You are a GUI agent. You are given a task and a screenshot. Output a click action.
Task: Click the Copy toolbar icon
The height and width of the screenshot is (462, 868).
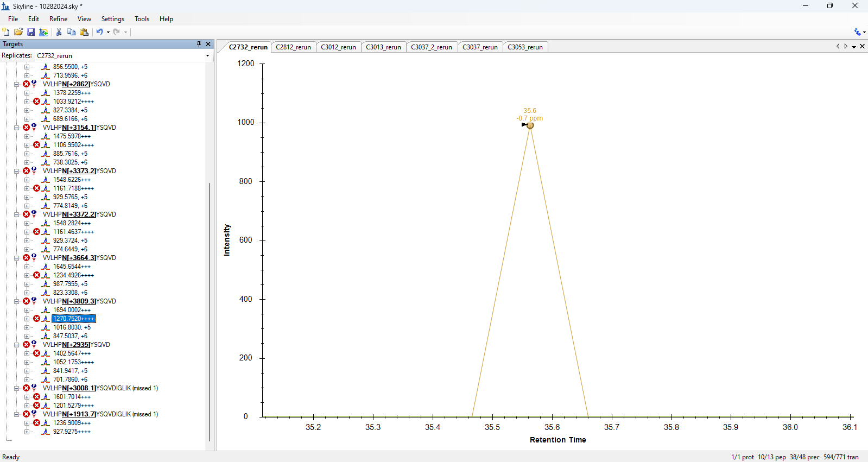pos(71,32)
